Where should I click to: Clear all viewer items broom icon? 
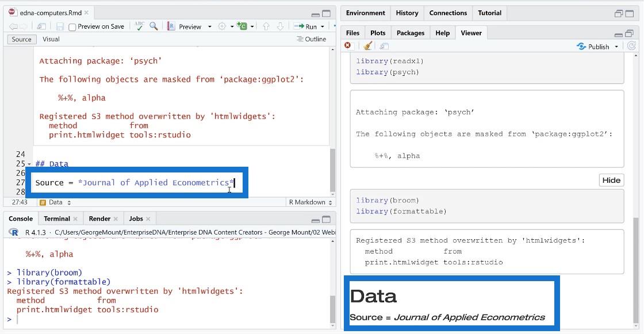coord(368,45)
